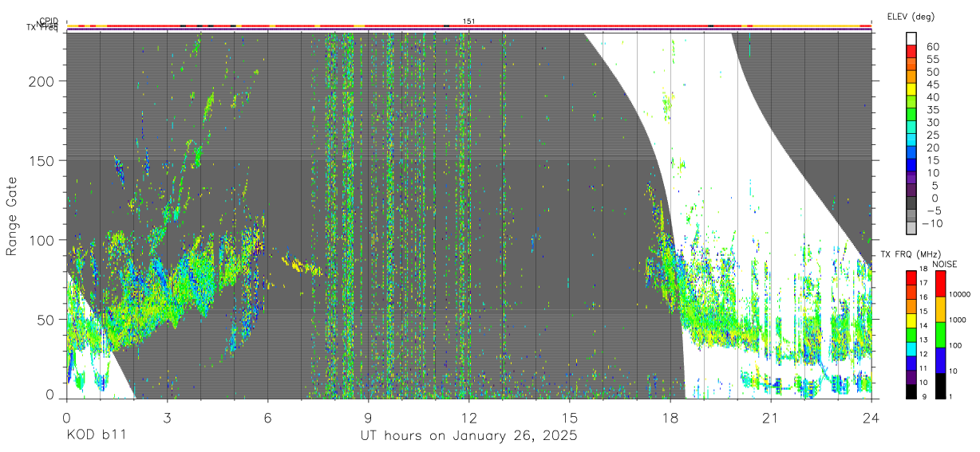The height and width of the screenshot is (452, 980).
Task: Click the 'CPID' label at top left
Action: (49, 20)
